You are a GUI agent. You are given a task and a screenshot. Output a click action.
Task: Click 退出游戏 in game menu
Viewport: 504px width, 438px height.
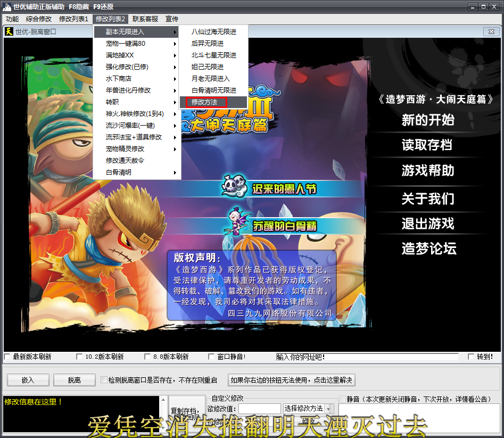point(428,224)
